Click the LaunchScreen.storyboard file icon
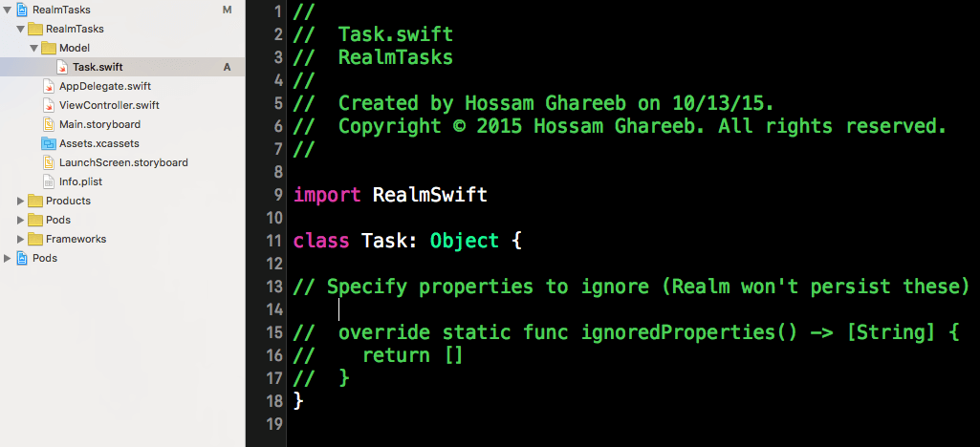This screenshot has width=980, height=447. [49, 162]
